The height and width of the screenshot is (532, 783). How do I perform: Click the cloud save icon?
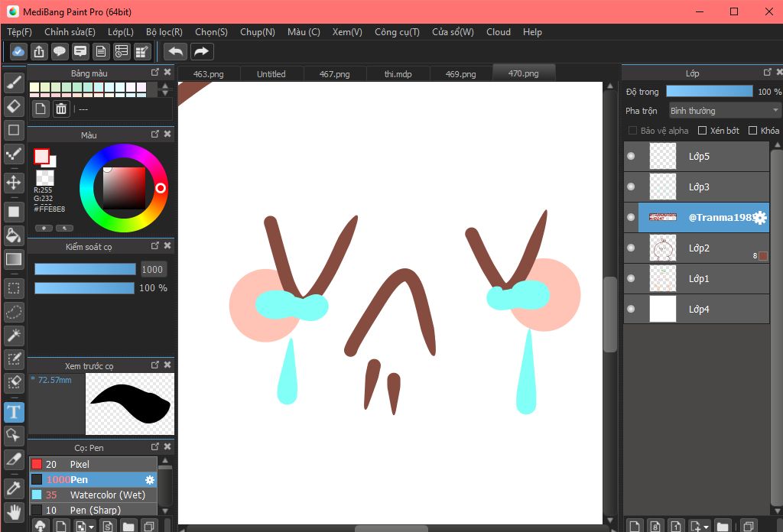tap(18, 51)
